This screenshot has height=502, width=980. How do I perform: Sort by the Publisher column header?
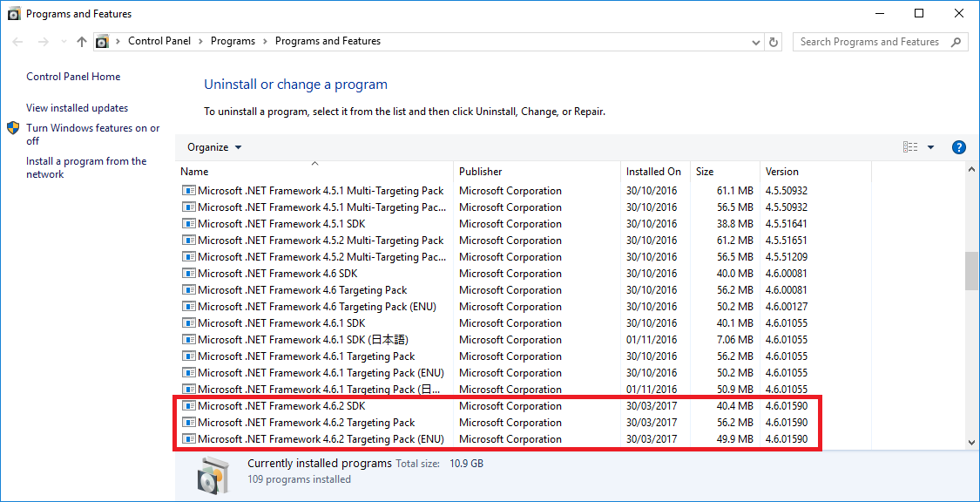481,172
